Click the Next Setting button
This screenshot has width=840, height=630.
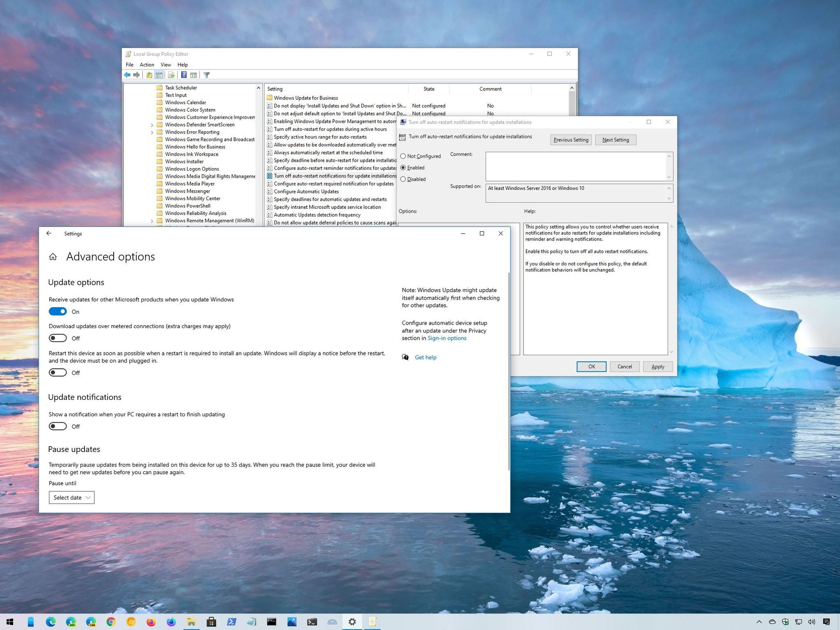(x=615, y=140)
